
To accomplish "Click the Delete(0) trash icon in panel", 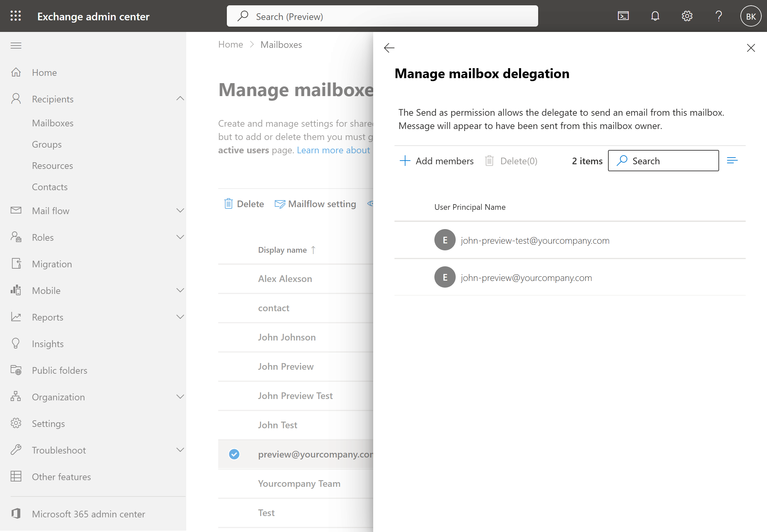I will (x=489, y=161).
